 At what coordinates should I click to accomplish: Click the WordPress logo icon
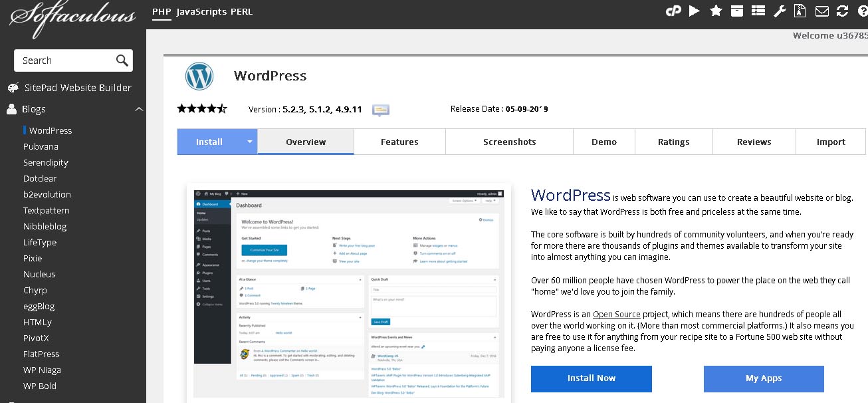point(199,76)
